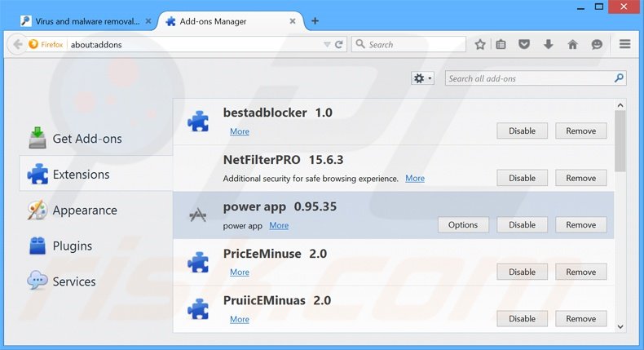Viewport: 644px width, 350px height.
Task: Select the PruiicEMinuas 2.0 title
Action: [x=277, y=301]
